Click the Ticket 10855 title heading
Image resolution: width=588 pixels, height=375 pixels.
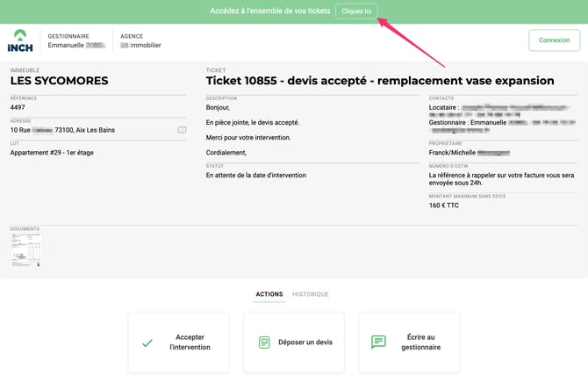click(x=380, y=81)
